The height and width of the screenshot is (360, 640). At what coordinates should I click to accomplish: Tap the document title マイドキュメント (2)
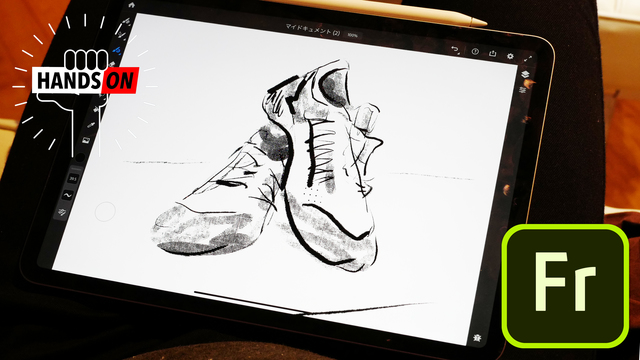[313, 29]
